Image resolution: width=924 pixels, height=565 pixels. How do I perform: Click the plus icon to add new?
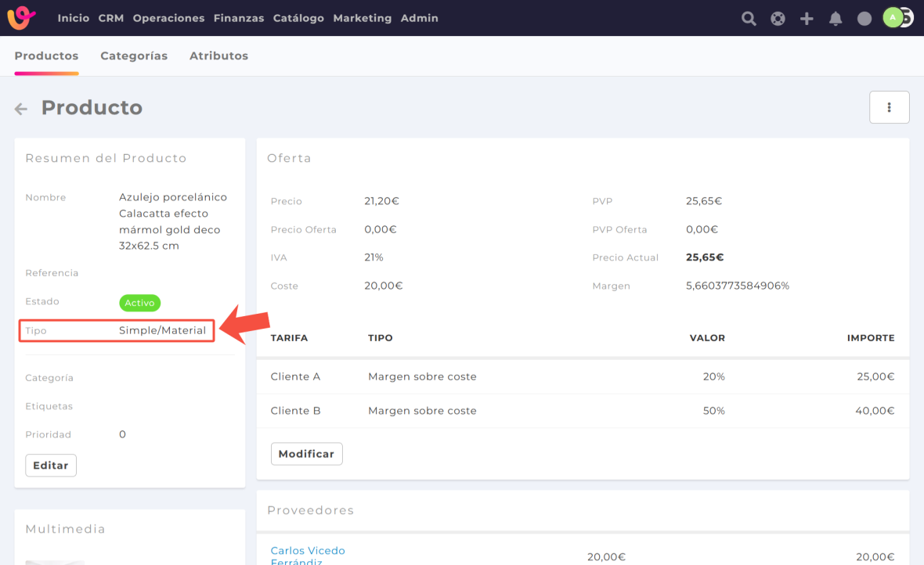pos(807,19)
